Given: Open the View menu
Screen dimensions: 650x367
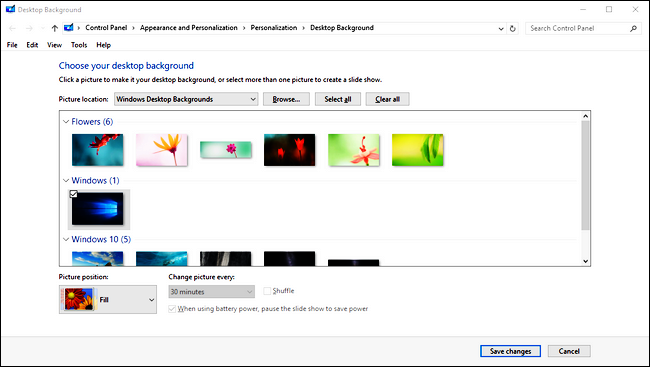Looking at the screenshot, I should (x=54, y=45).
